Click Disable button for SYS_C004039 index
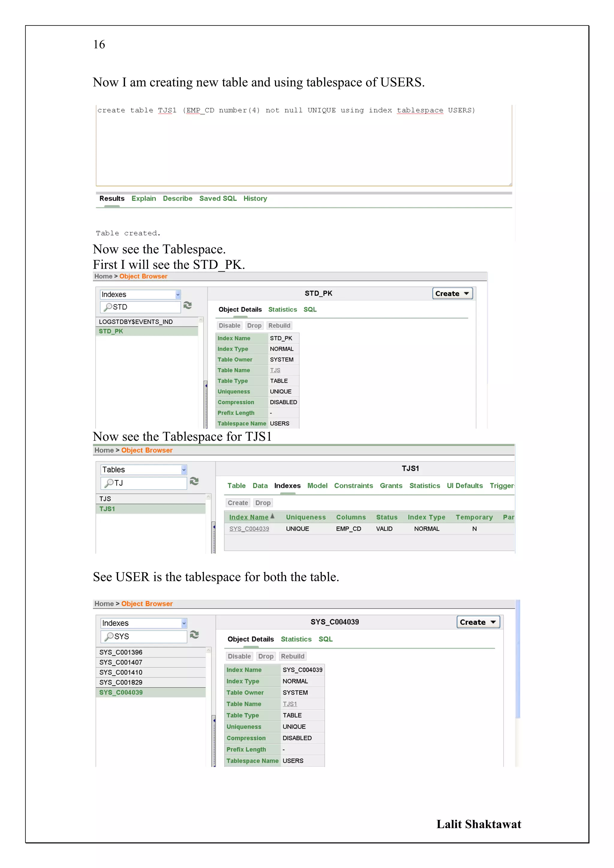Screen dimensions: 614x868 click(239, 656)
